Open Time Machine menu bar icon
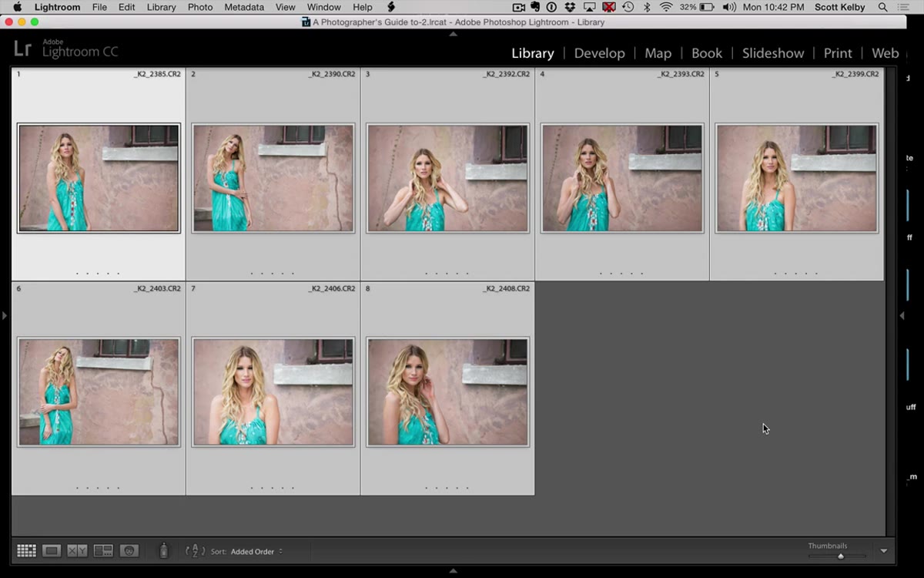 click(628, 7)
